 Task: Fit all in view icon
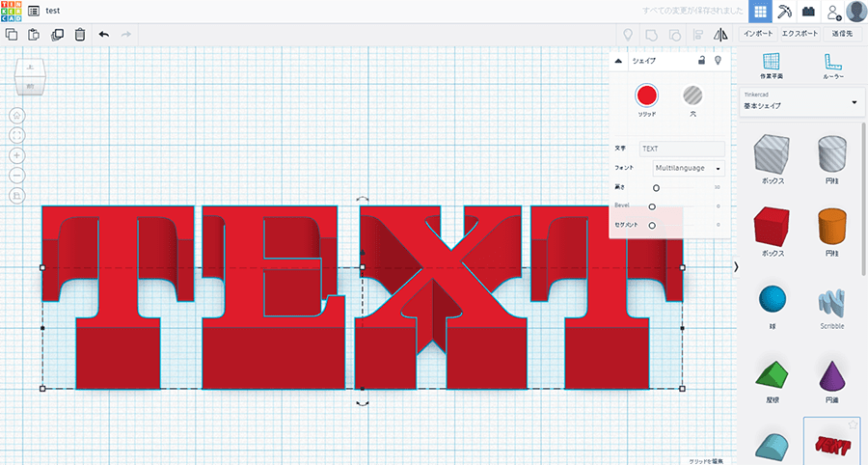click(x=17, y=136)
